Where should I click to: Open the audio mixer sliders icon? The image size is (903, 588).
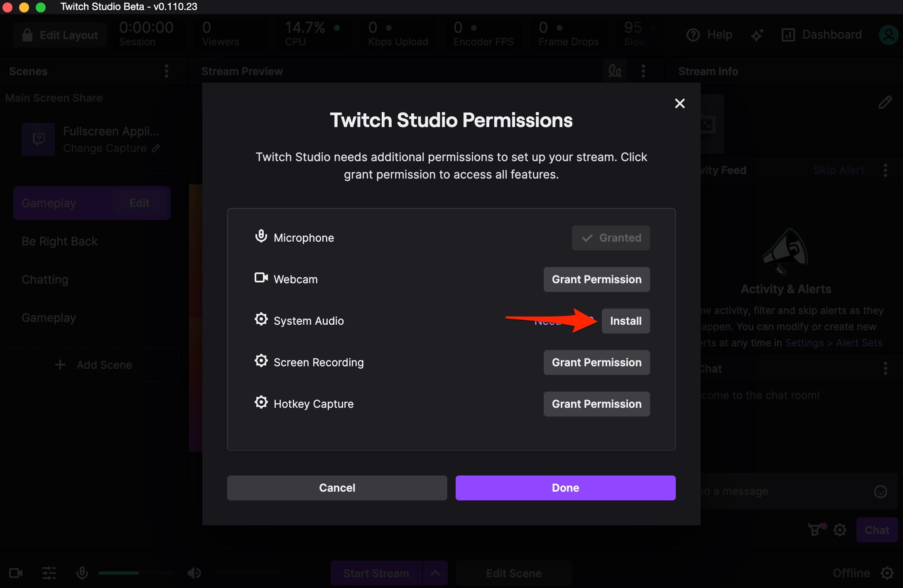click(49, 573)
